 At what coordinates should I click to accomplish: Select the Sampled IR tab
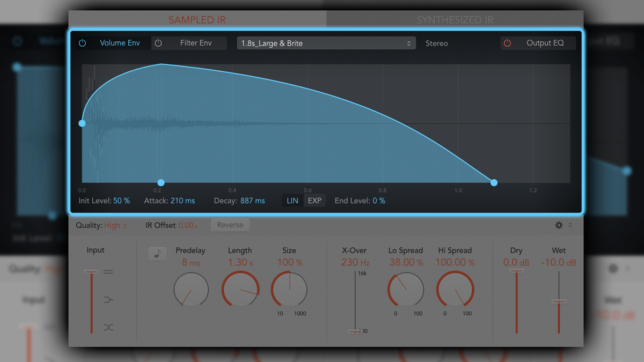[x=197, y=19]
